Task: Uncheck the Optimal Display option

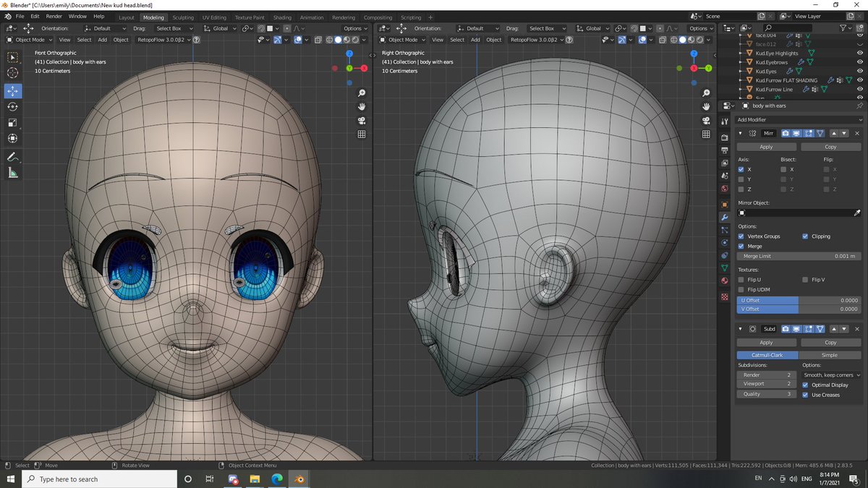Action: (806, 385)
